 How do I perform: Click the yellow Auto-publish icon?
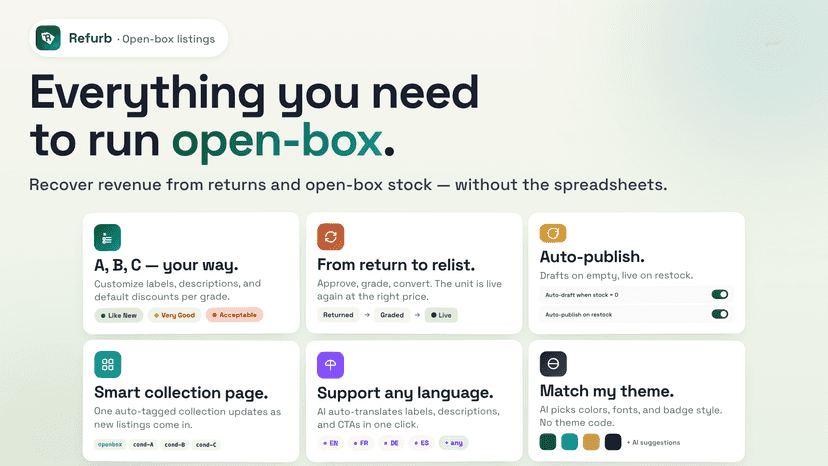pyautogui.click(x=553, y=233)
